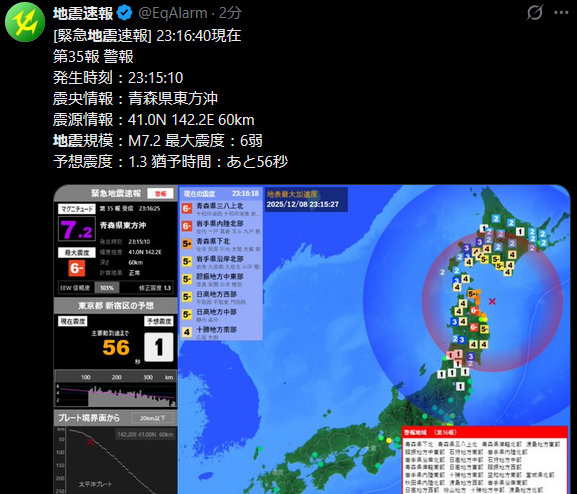Click the purple 7.2 magnitude value

coord(77,230)
